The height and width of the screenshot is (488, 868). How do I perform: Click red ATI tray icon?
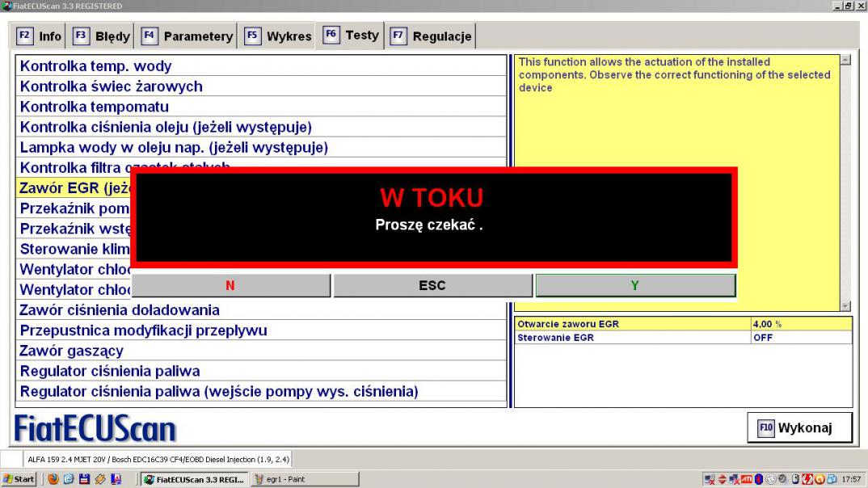pos(746,479)
